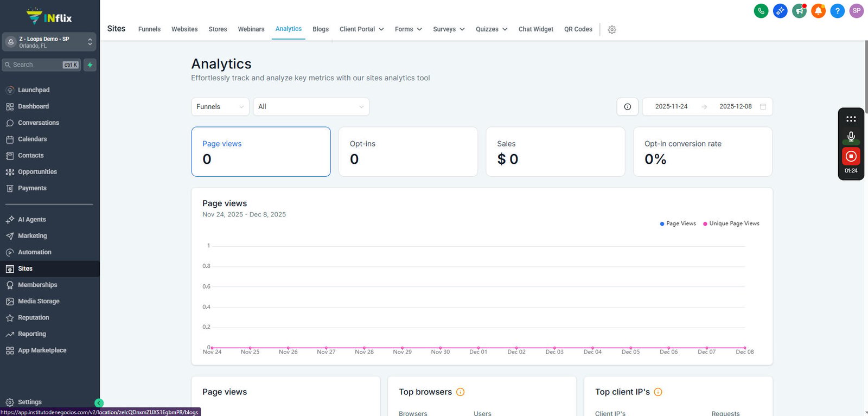Click the sidebar Search field
This screenshot has height=416, width=868.
coord(41,65)
